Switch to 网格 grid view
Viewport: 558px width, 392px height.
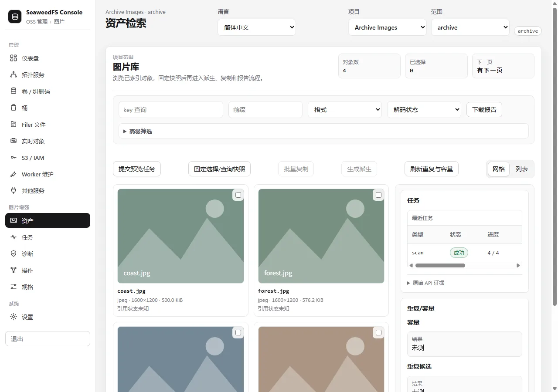(499, 169)
